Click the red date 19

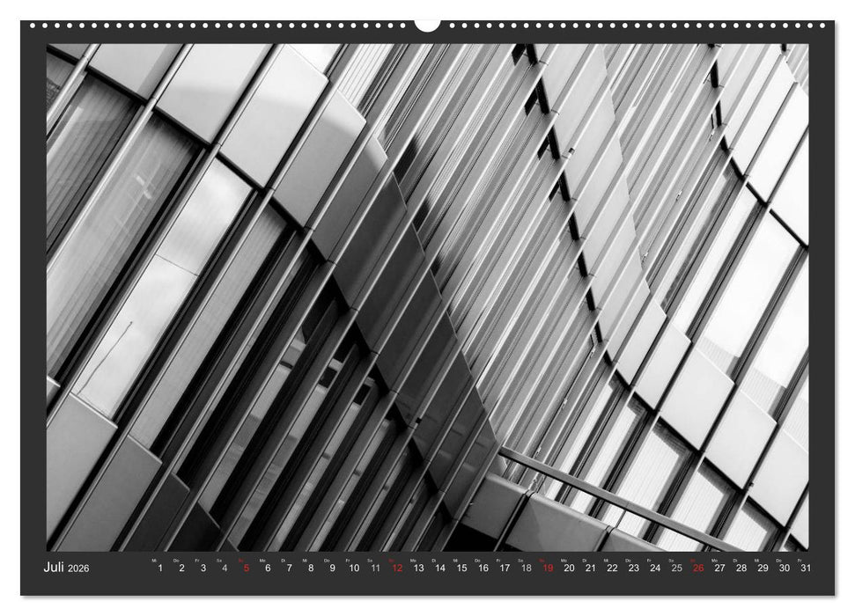(x=547, y=568)
